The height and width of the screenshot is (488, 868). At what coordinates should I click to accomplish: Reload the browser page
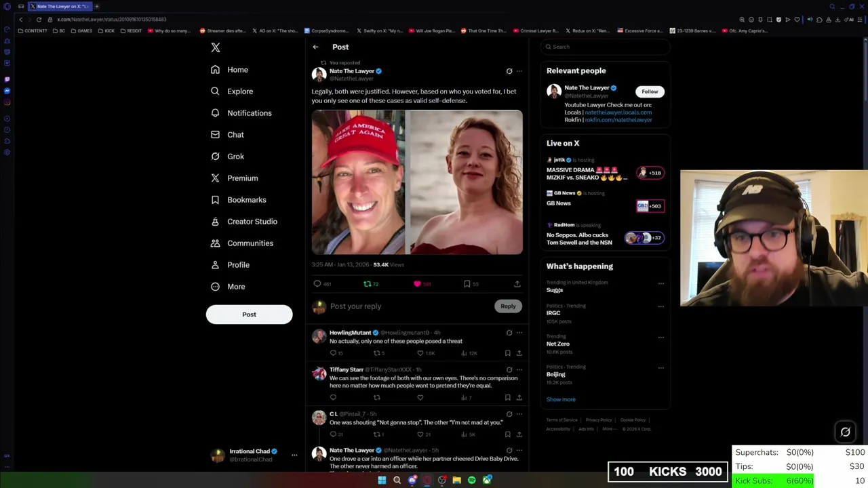click(x=39, y=20)
